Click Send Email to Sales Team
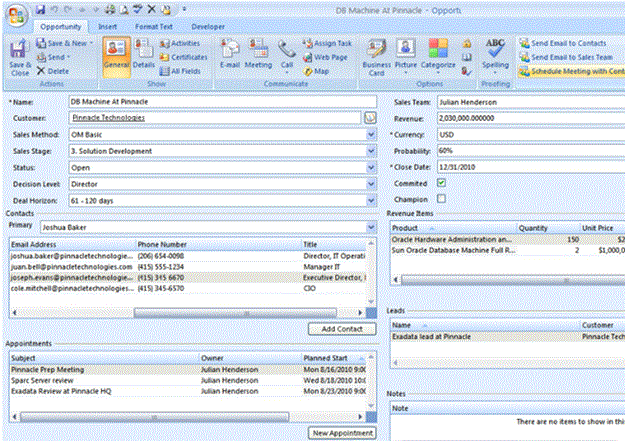The height and width of the screenshot is (441, 627). tap(566, 57)
